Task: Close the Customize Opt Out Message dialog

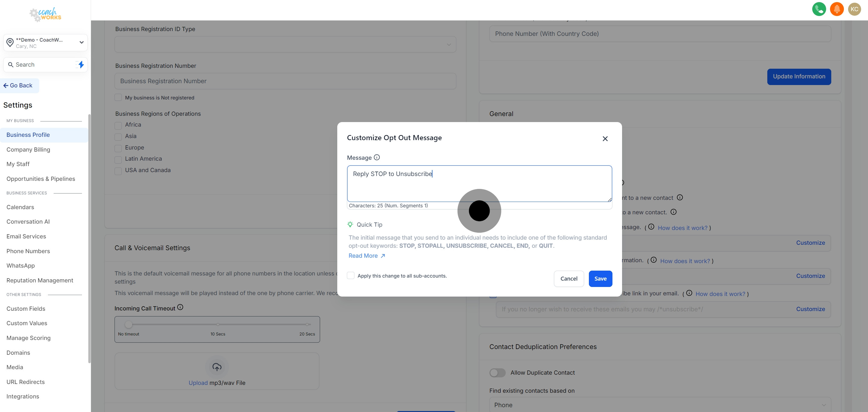Action: pos(605,139)
